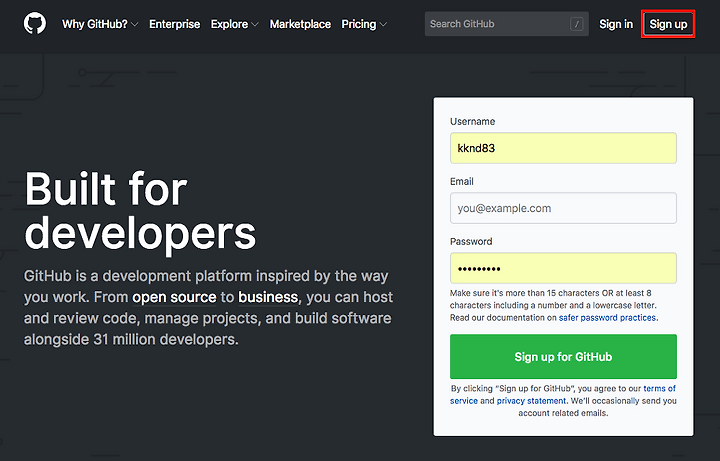720x461 pixels.
Task: Click the Password label
Action: tap(471, 242)
